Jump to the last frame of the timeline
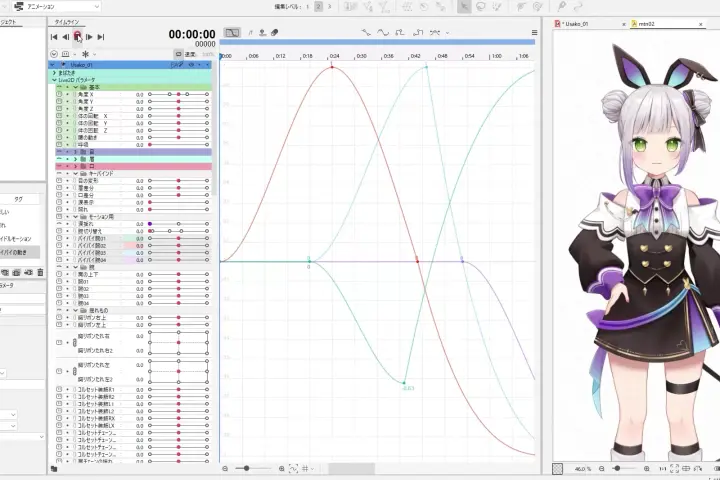The width and height of the screenshot is (720, 480). 101,37
